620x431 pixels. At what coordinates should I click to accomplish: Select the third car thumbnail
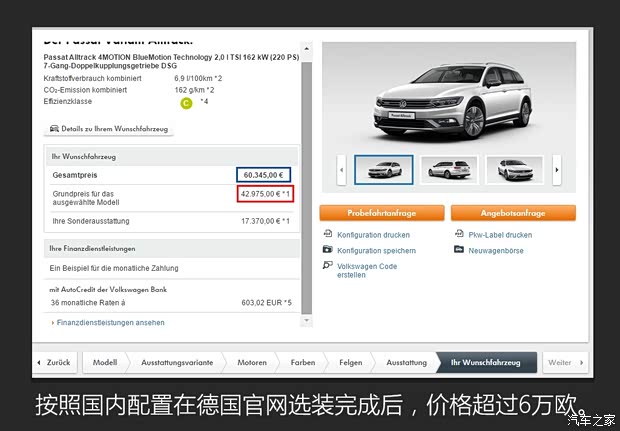coord(514,169)
